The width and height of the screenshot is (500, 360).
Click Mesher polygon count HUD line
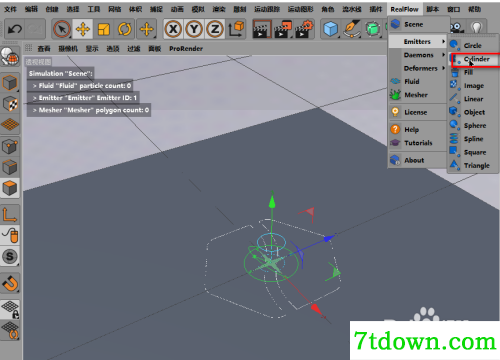click(x=89, y=110)
